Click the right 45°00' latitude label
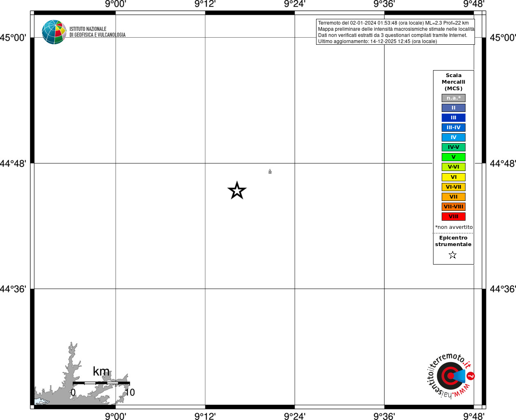516x420 pixels. click(x=503, y=38)
